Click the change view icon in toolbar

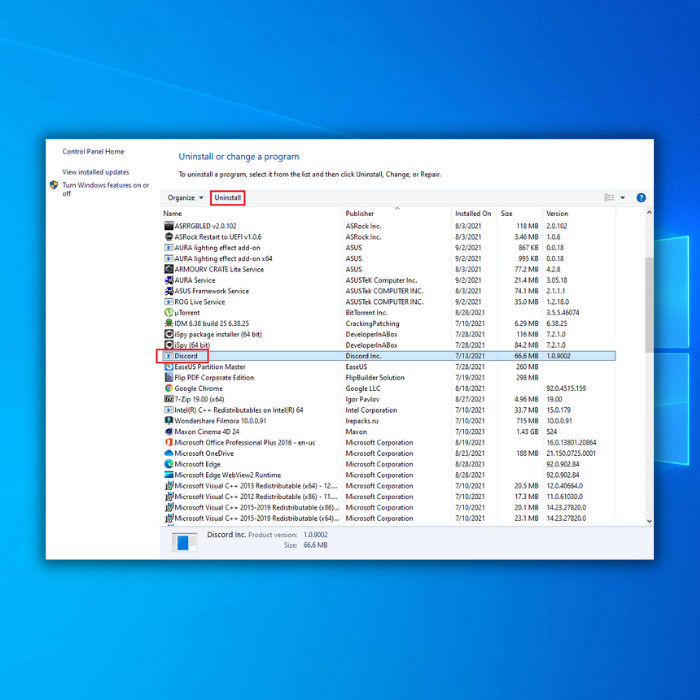609,197
